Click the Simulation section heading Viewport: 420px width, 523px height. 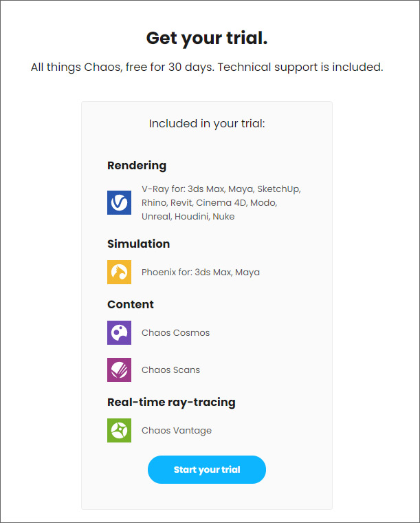point(139,244)
